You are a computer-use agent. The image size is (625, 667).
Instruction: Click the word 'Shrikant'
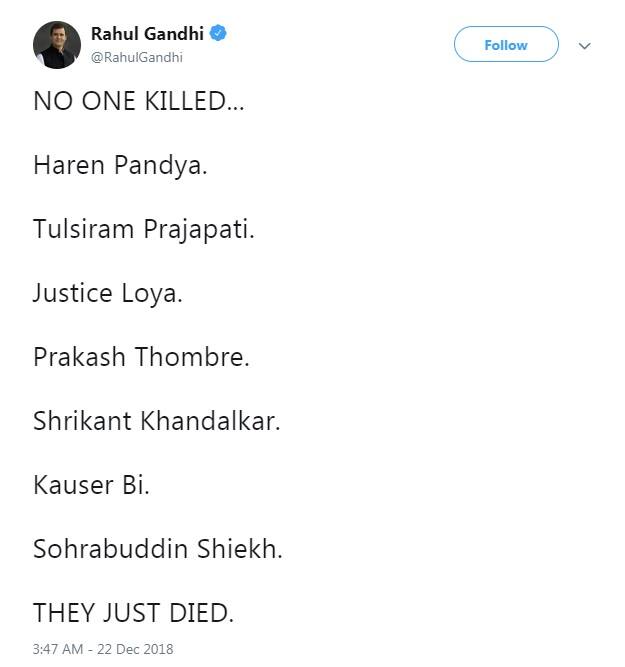(x=82, y=421)
